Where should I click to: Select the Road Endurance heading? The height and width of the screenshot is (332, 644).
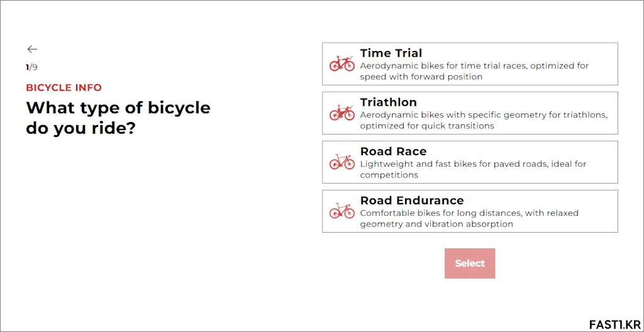pyautogui.click(x=412, y=201)
